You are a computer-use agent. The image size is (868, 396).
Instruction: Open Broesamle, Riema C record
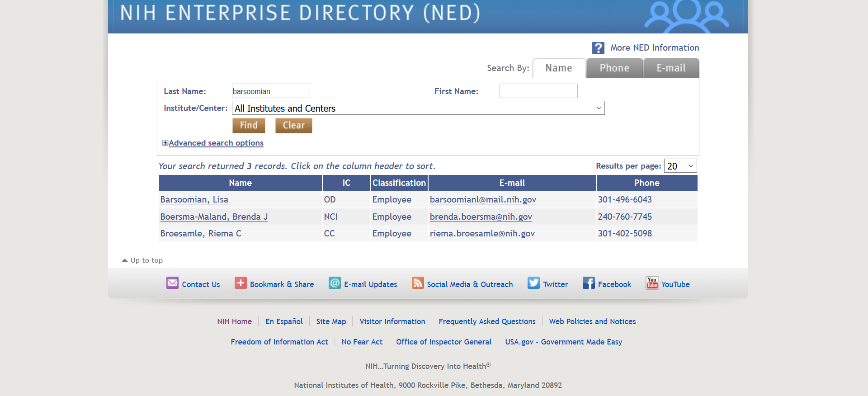[x=201, y=233]
